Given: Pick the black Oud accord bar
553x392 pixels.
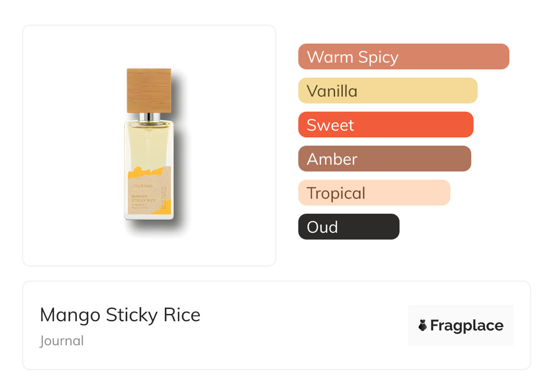Looking at the screenshot, I should coord(348,227).
